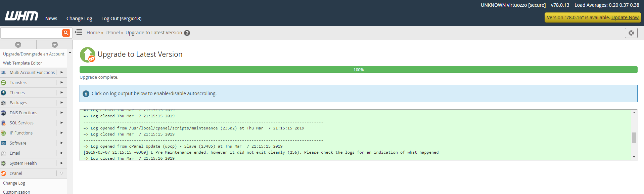Viewport: 644px width, 194px height.
Task: Click Upgrade to Latest Version breadcrumb
Action: click(x=154, y=33)
